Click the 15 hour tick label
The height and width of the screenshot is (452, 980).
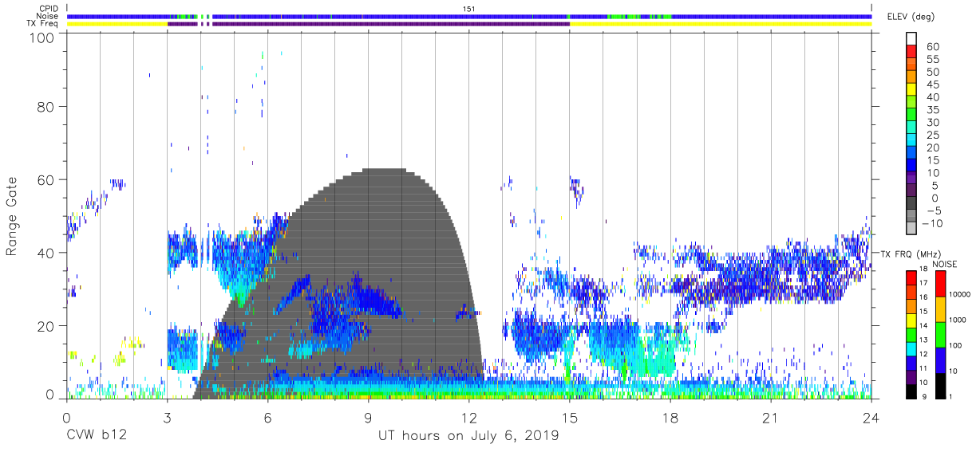(x=569, y=417)
